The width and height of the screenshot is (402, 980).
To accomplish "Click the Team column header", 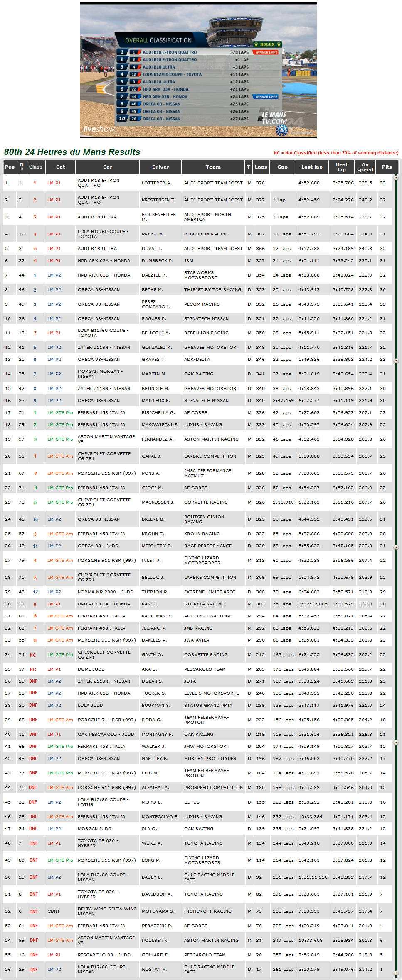I will (213, 167).
